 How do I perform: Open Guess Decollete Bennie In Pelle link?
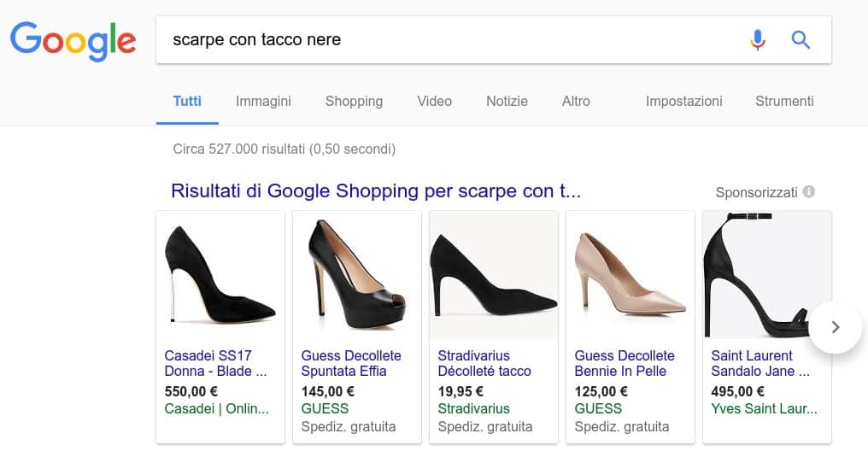click(x=625, y=363)
